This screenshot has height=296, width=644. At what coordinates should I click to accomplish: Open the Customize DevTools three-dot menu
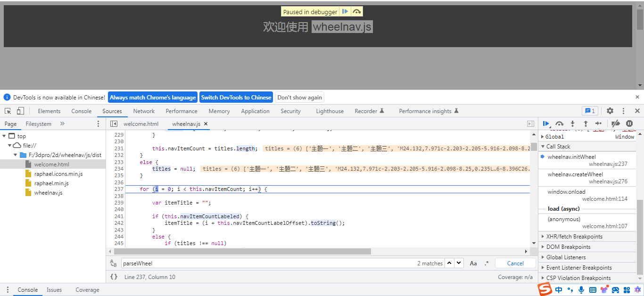pos(623,111)
